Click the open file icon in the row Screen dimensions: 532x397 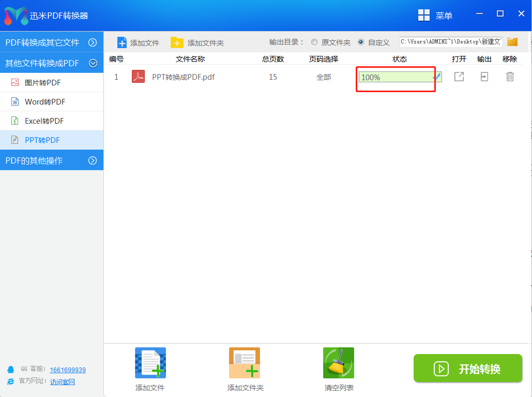pos(459,77)
